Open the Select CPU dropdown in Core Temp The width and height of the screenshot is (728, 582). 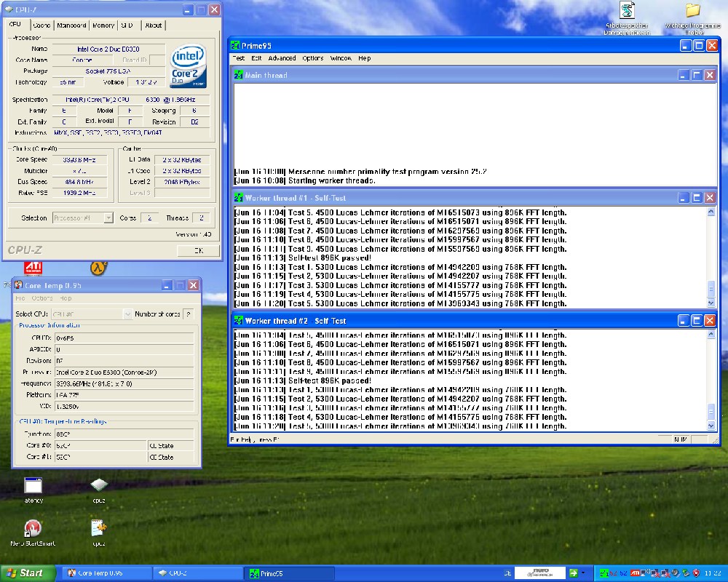(127, 314)
